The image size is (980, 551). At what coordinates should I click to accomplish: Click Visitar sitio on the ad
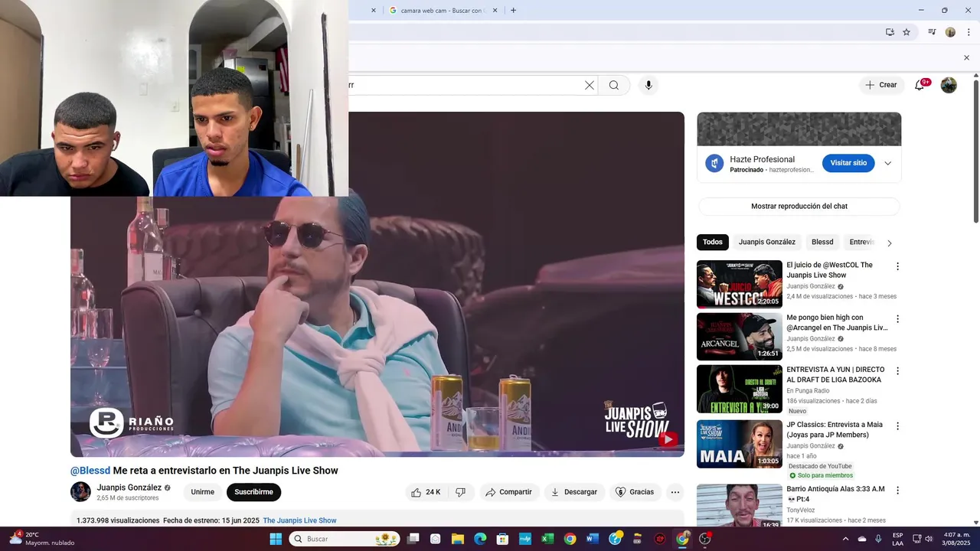tap(848, 163)
